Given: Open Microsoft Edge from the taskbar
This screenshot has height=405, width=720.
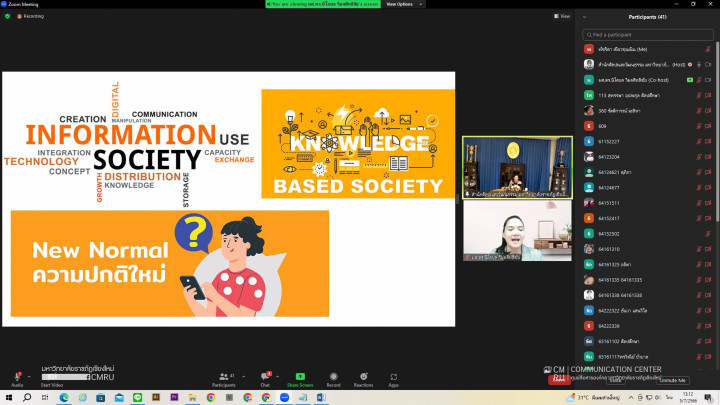Looking at the screenshot, I should pyautogui.click(x=64, y=398).
